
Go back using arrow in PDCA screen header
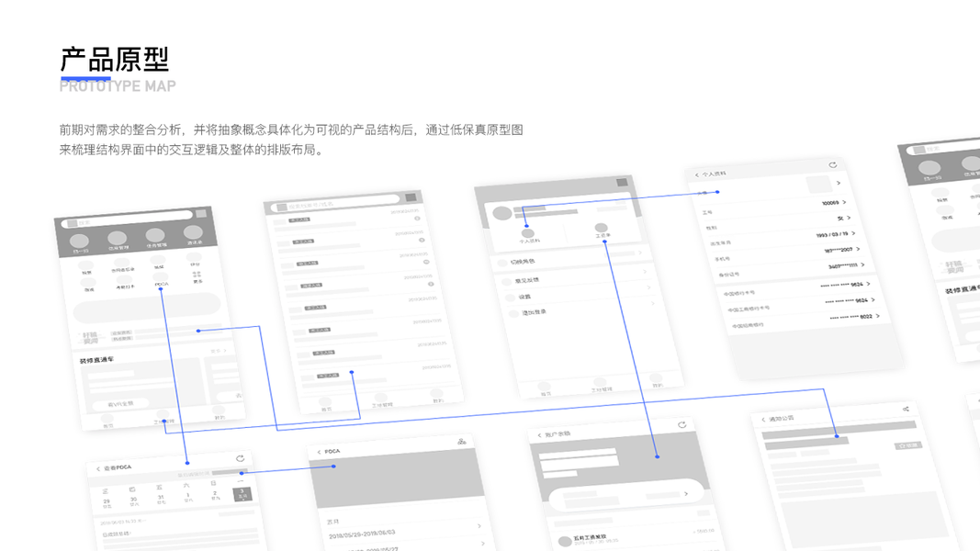[319, 453]
